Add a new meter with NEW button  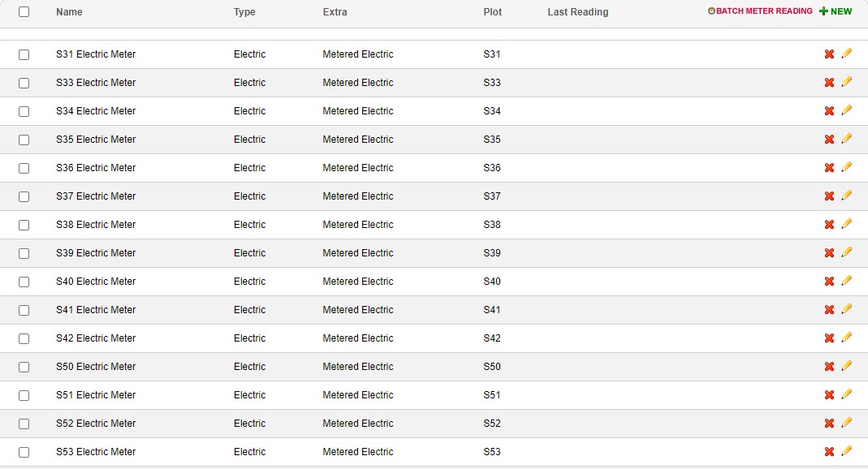[836, 11]
